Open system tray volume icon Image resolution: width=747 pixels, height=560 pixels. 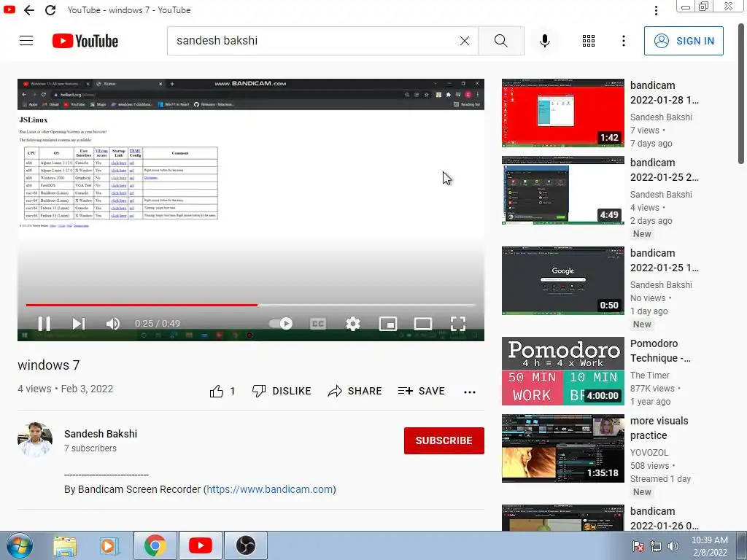pyautogui.click(x=673, y=546)
